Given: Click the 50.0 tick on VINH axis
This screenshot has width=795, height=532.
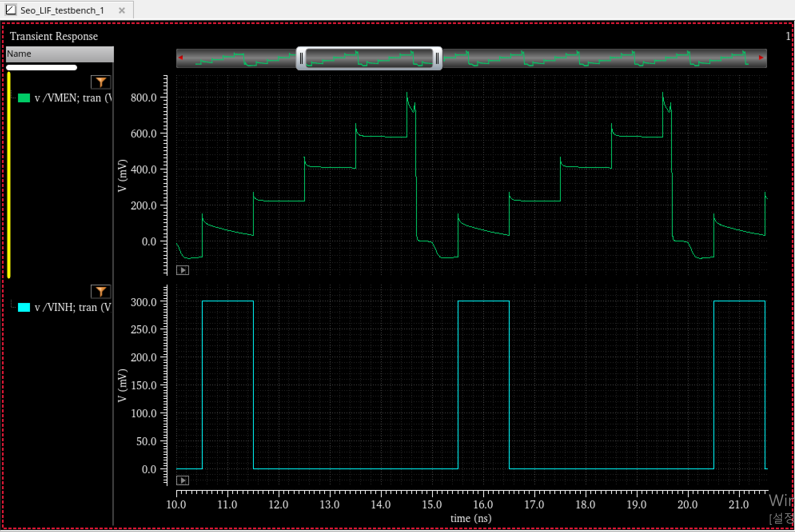Looking at the screenshot, I should click(146, 441).
